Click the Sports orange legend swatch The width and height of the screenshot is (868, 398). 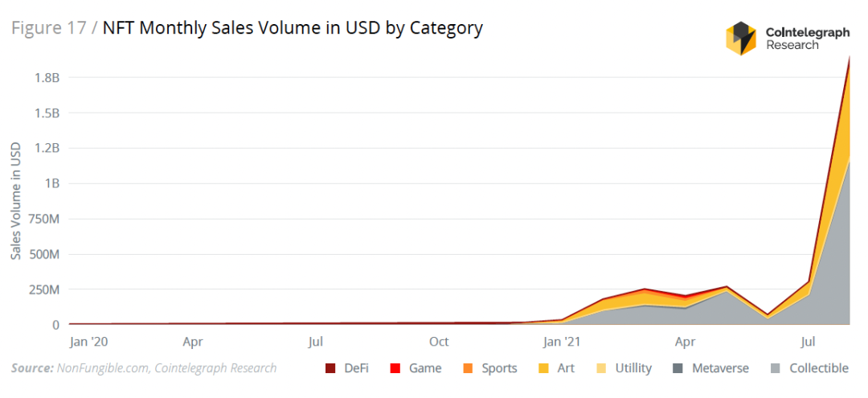click(468, 369)
